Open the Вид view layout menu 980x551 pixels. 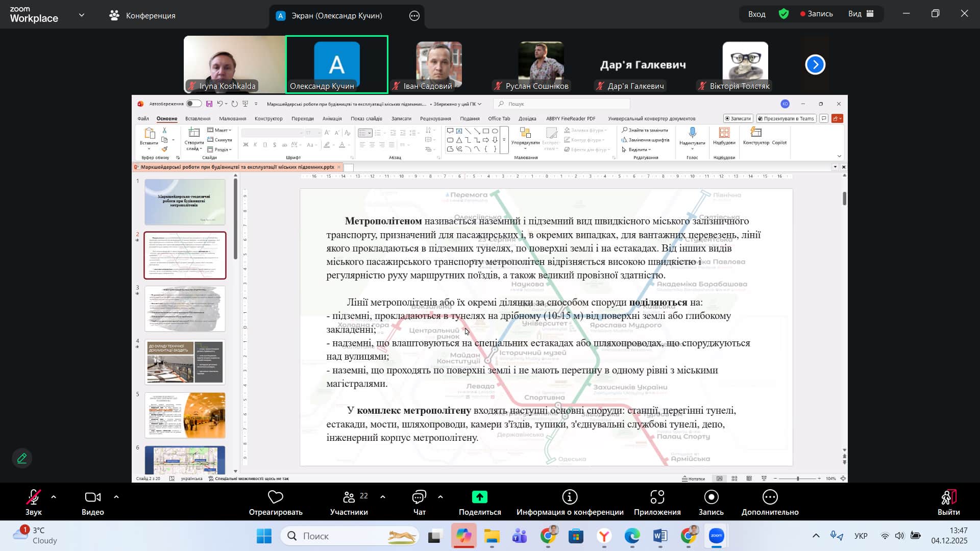(861, 14)
